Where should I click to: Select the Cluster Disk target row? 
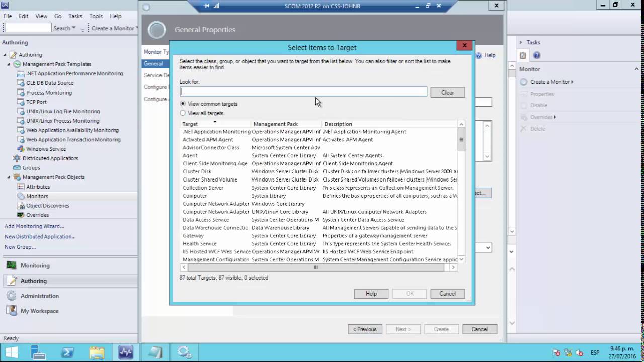pos(319,171)
